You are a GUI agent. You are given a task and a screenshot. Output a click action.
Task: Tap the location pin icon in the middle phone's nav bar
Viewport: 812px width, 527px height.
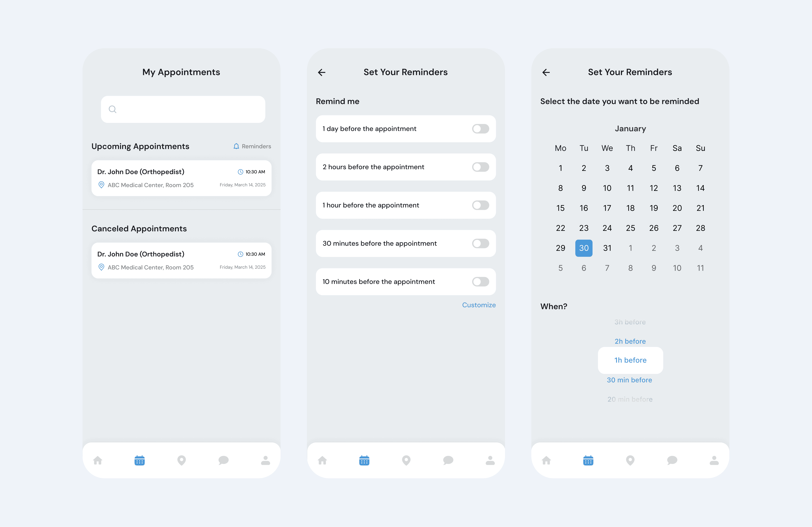pyautogui.click(x=406, y=461)
